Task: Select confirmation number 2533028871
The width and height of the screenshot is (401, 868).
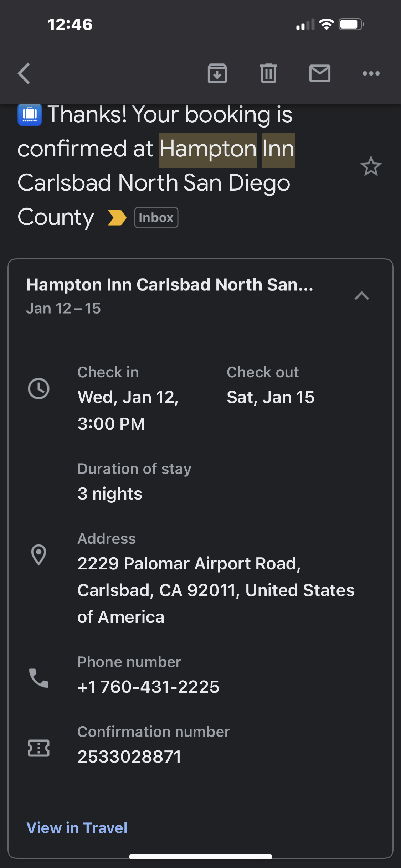Action: 129,756
